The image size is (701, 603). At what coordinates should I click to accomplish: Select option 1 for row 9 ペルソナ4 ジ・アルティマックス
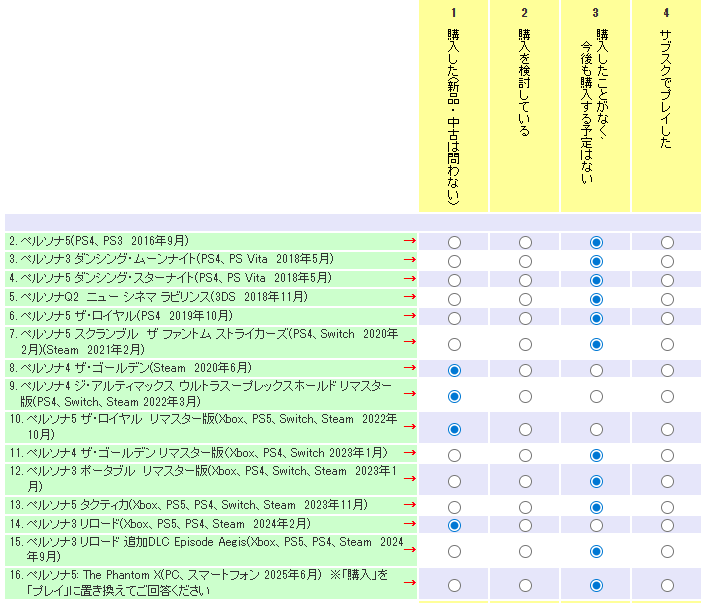coord(454,396)
